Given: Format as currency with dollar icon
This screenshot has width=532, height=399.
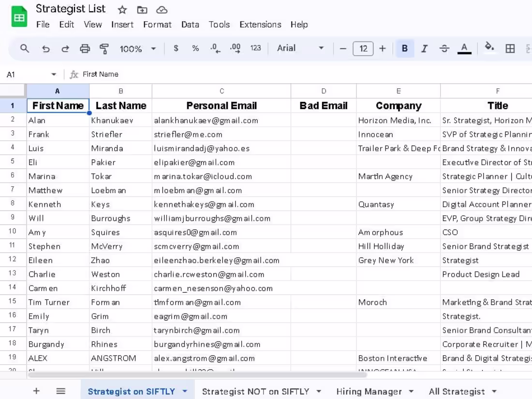Looking at the screenshot, I should tap(176, 48).
